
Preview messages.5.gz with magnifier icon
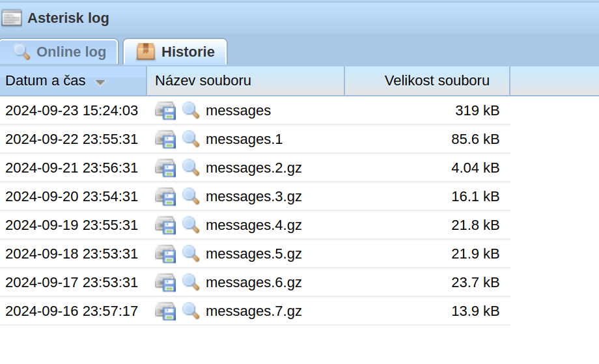pos(191,253)
